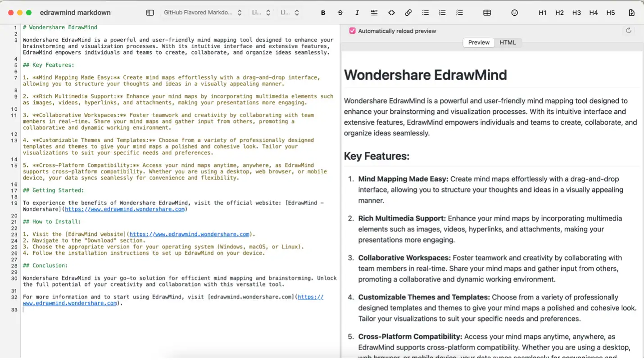Insert a bulleted list

tap(425, 13)
